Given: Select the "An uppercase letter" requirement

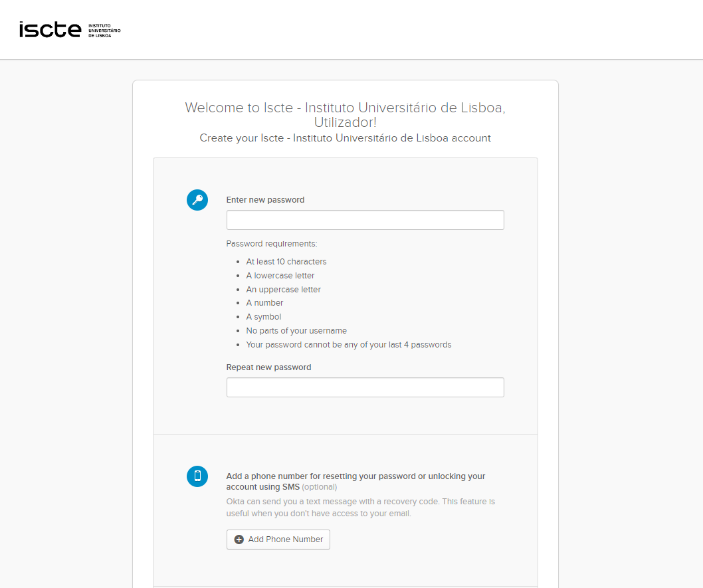Looking at the screenshot, I should point(283,290).
